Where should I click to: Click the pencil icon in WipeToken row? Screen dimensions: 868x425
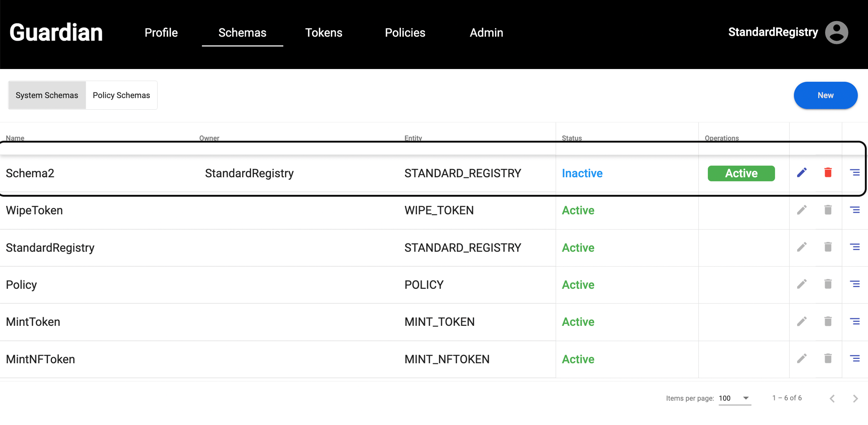click(x=802, y=210)
